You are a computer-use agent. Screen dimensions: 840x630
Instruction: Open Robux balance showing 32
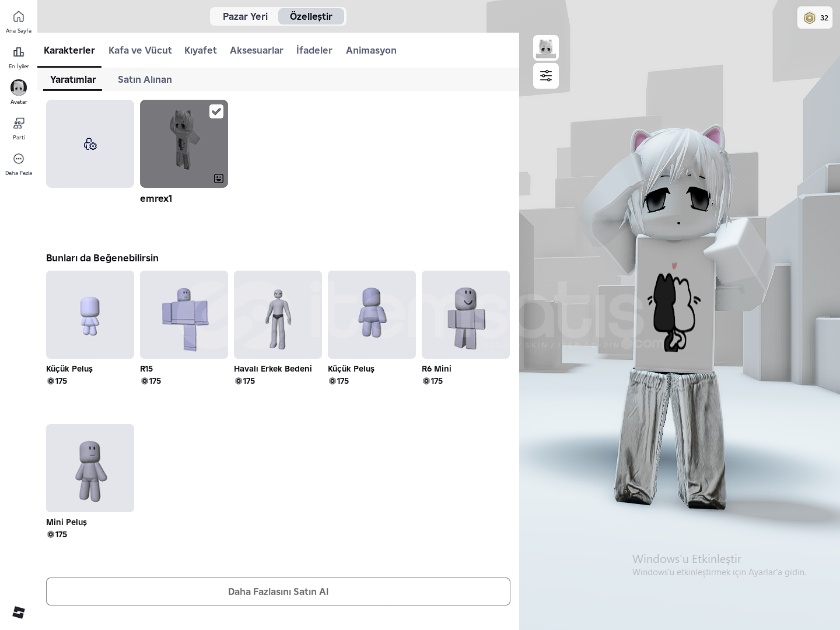click(x=815, y=17)
